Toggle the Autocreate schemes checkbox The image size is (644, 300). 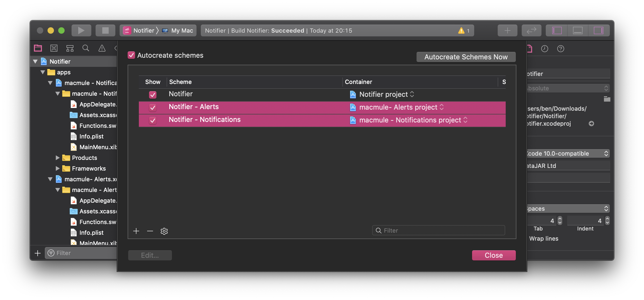coord(131,55)
